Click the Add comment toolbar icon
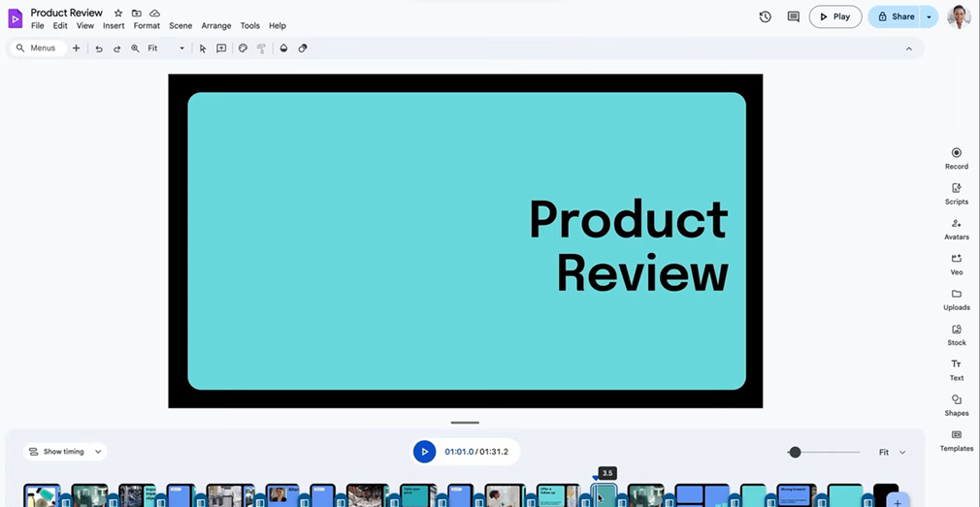Image resolution: width=980 pixels, height=507 pixels. [221, 48]
